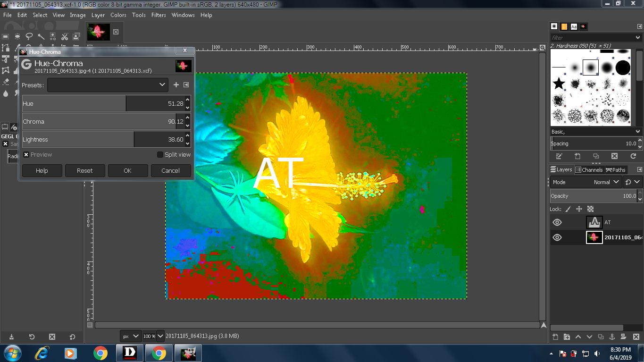Expand the brush filter tag dropdown

[x=638, y=38]
